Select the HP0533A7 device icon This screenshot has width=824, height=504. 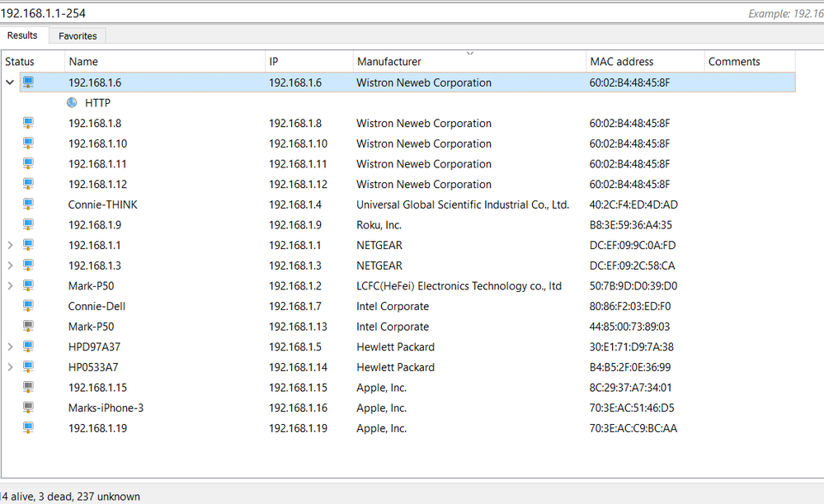(28, 367)
